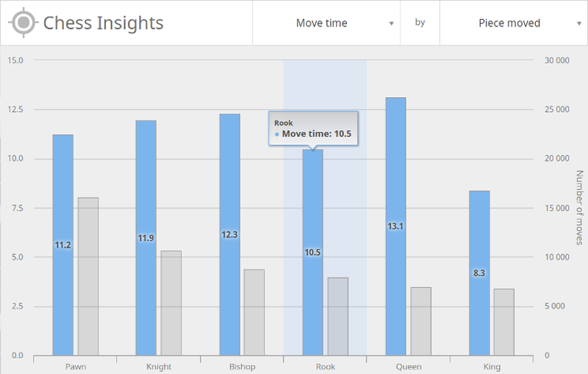
Task: Click the Number of moves axis title
Action: point(579,208)
